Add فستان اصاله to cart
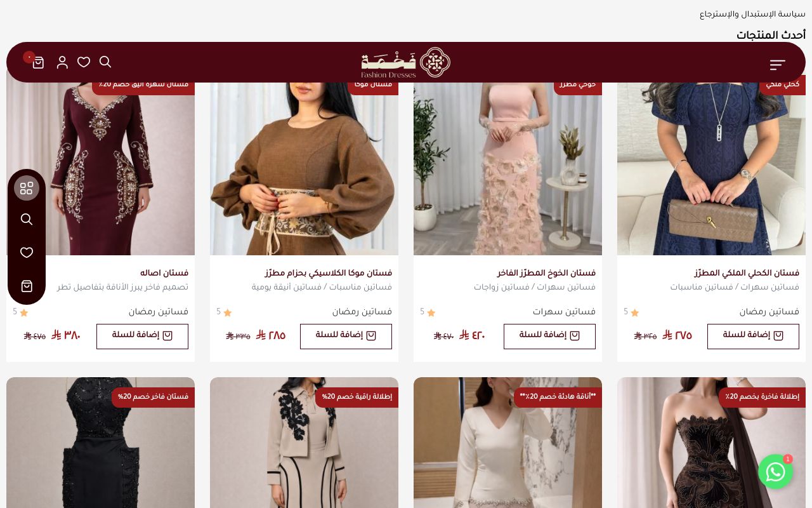This screenshot has height=508, width=812. [142, 336]
